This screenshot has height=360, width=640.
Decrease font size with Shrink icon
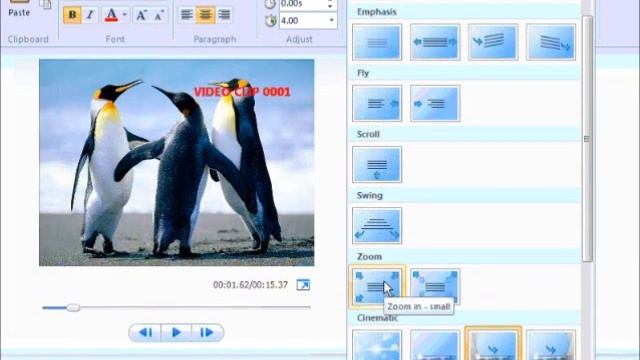coord(159,15)
